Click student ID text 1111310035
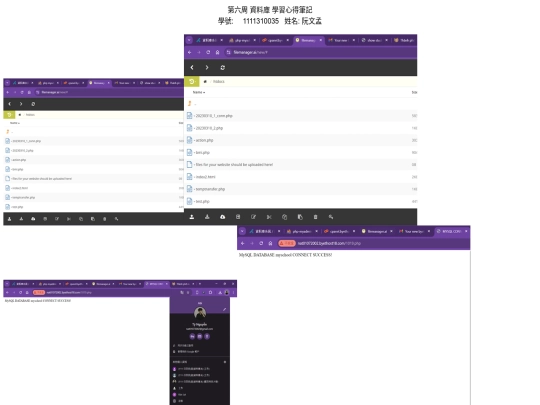The height and width of the screenshot is (405, 540). coord(261,21)
